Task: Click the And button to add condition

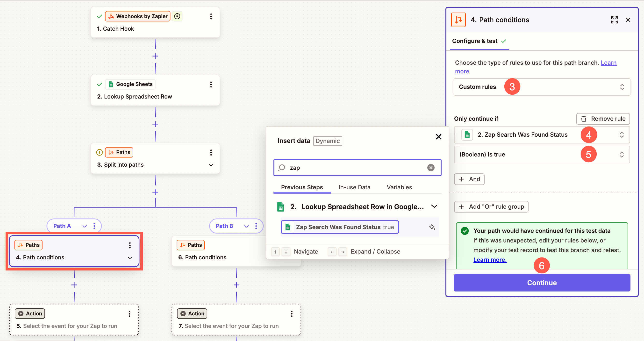Action: coord(469,179)
